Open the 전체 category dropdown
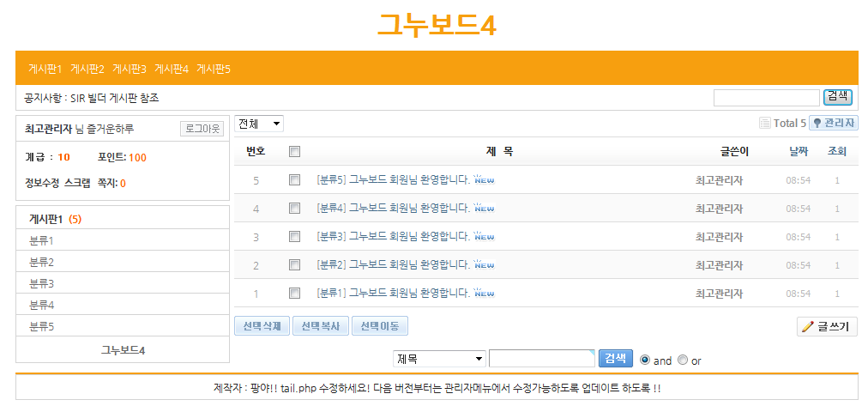The height and width of the screenshot is (406, 868). tap(259, 124)
